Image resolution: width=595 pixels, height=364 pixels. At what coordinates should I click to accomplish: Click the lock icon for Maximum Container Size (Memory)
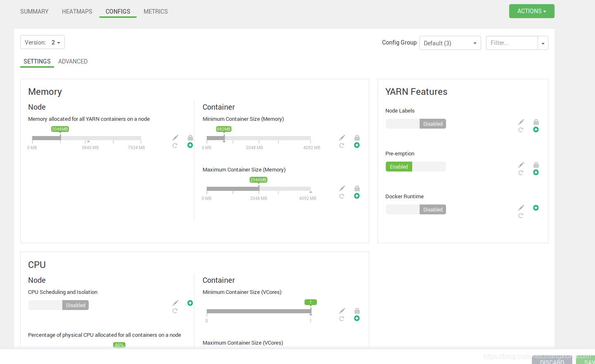(357, 188)
